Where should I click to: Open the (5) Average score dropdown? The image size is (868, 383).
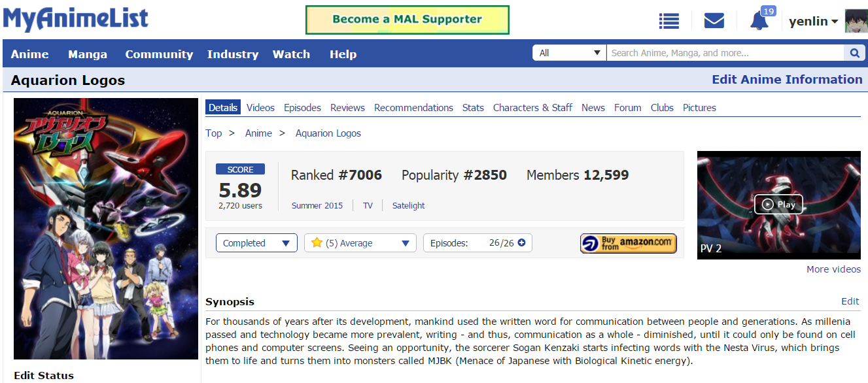tap(360, 243)
